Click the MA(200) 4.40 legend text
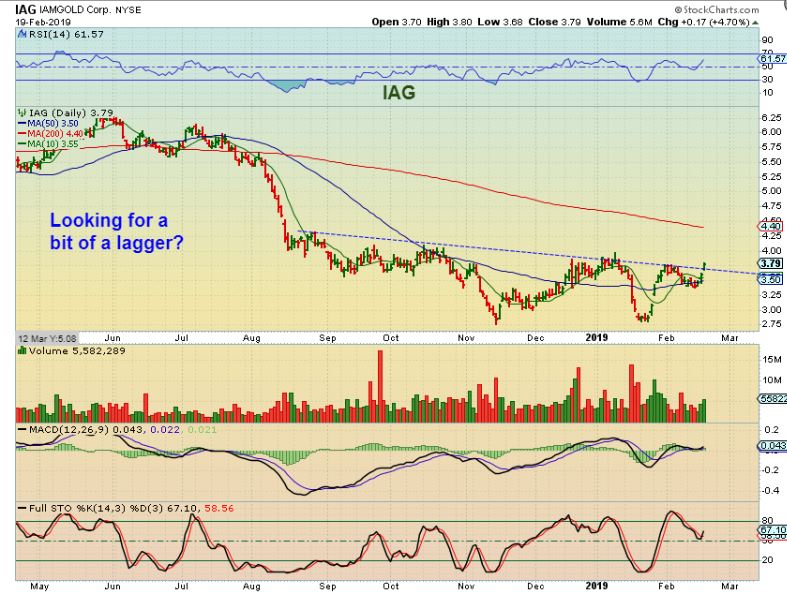This screenshot has width=787, height=592. pos(55,134)
